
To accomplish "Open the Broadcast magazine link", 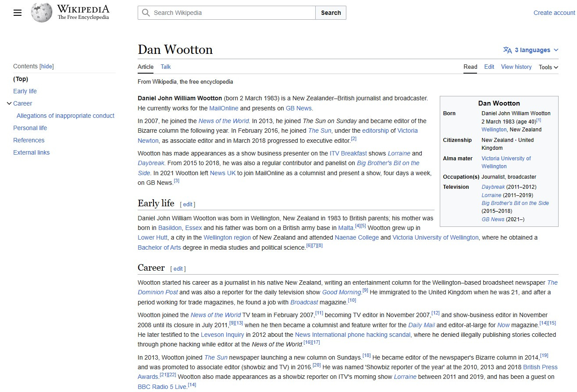I will (304, 302).
